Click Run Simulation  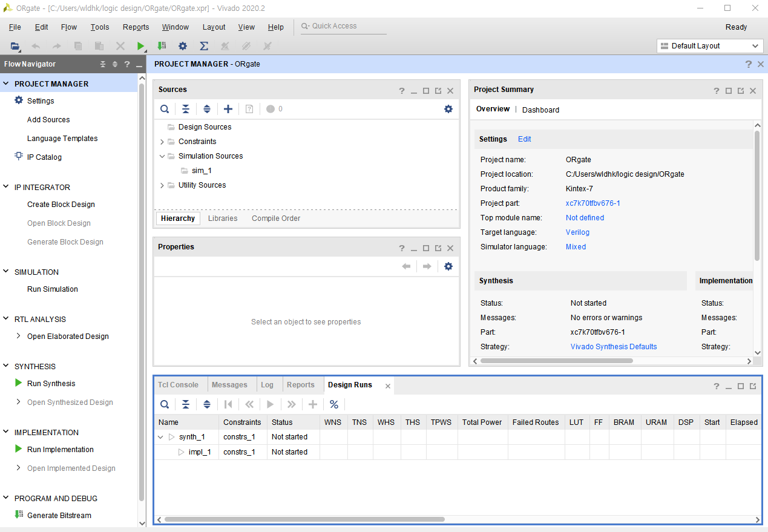53,289
